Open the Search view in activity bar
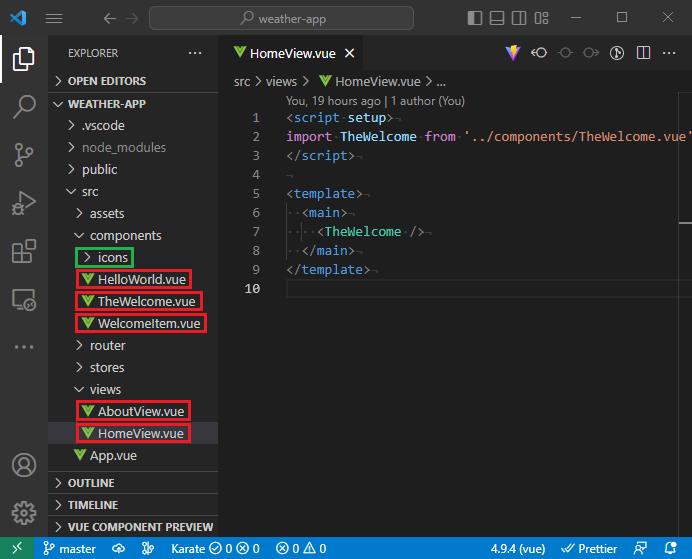The width and height of the screenshot is (692, 559). pos(23,107)
